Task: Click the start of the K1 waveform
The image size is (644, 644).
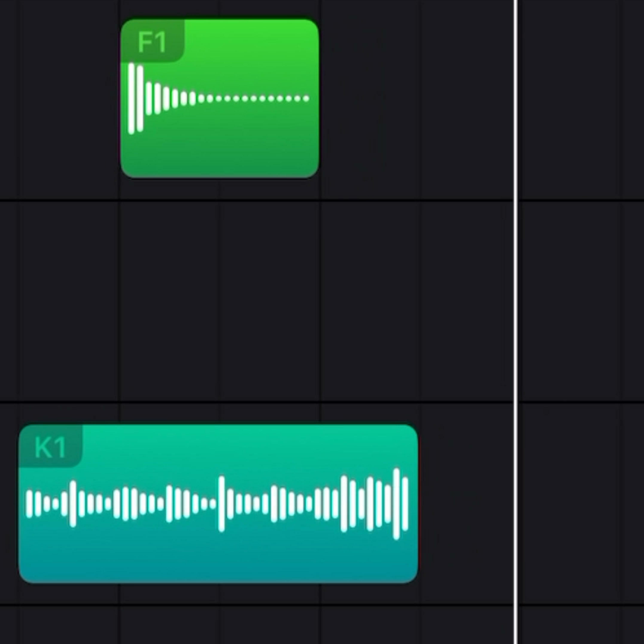Action: pyautogui.click(x=30, y=504)
